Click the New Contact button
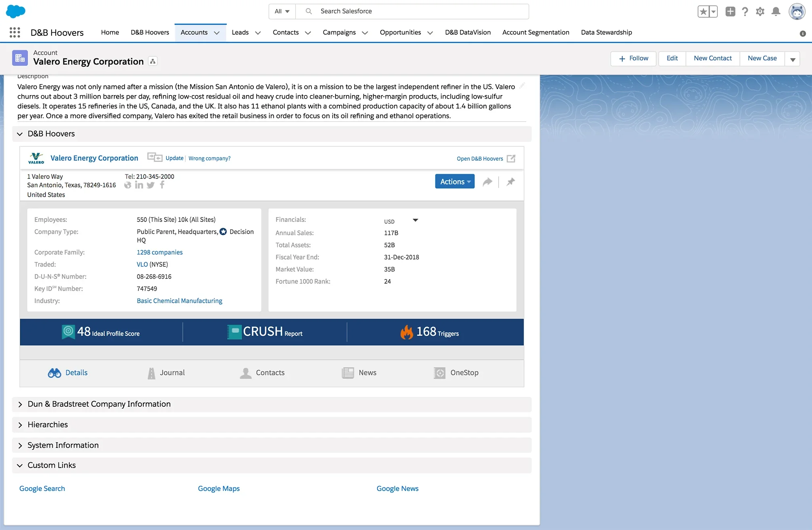 (713, 58)
